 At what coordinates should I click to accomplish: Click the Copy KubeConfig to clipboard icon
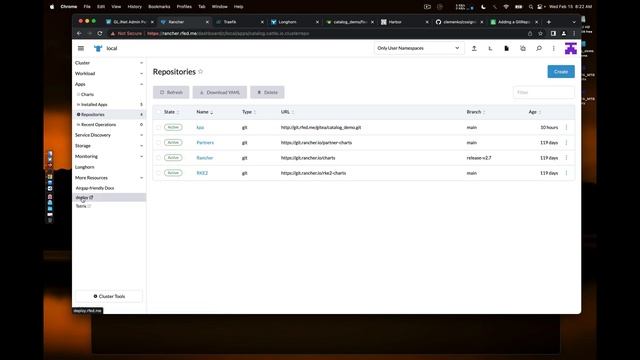(523, 48)
